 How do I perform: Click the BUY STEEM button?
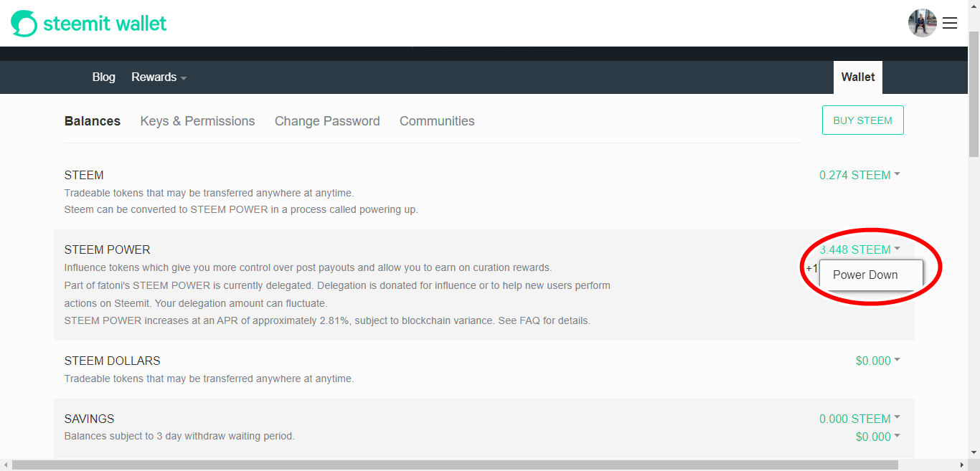pyautogui.click(x=862, y=120)
